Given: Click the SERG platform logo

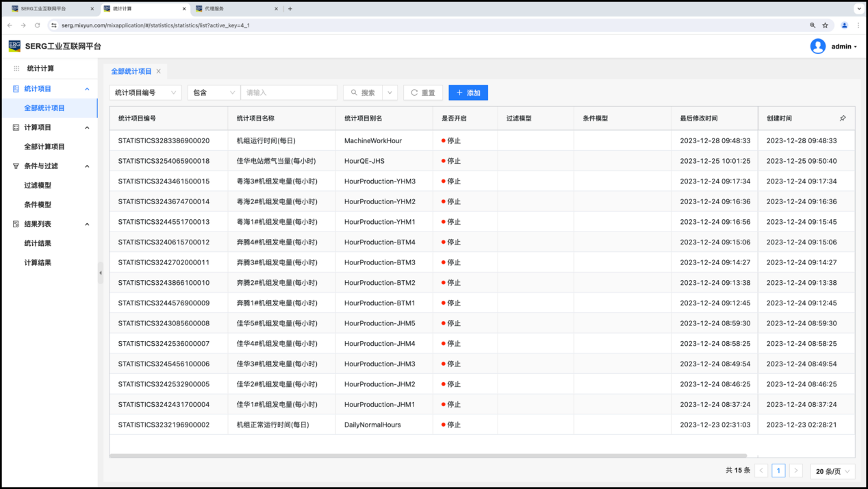Looking at the screenshot, I should pos(14,47).
